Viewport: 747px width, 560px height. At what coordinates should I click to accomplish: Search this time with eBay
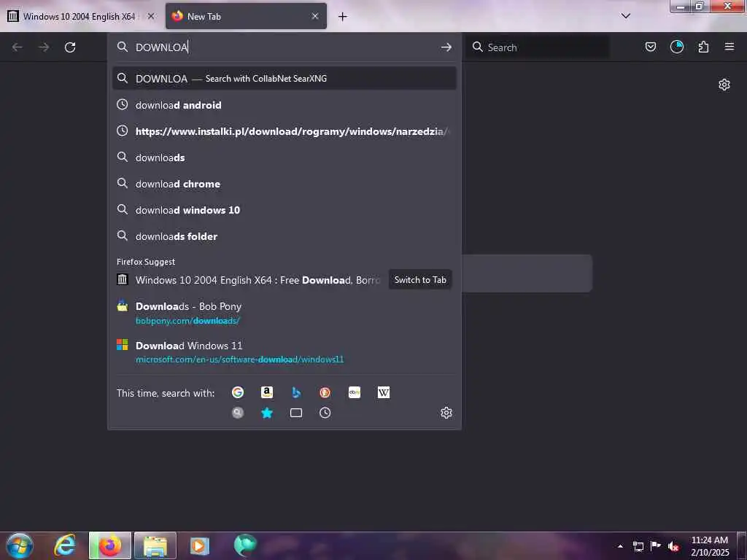tap(355, 392)
